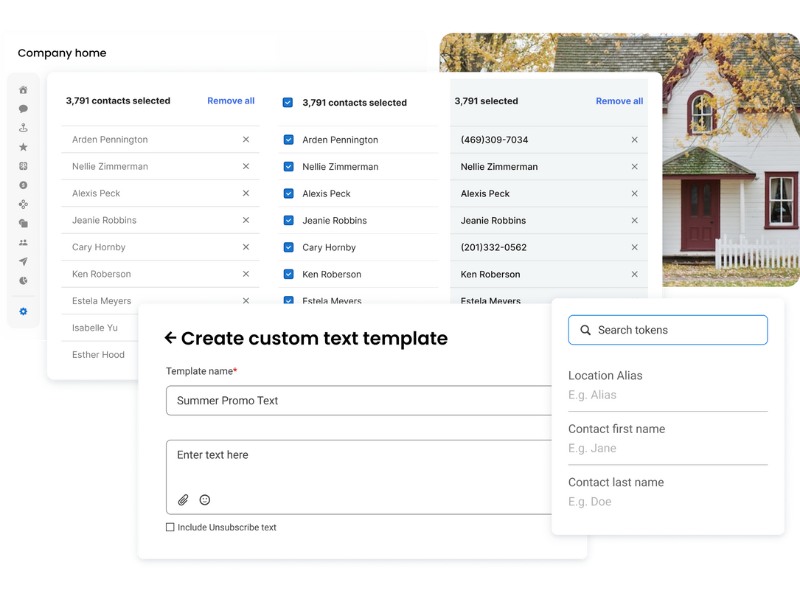This screenshot has width=800, height=600.
Task: Uncheck Cary Hornby in the contact list
Action: click(290, 247)
